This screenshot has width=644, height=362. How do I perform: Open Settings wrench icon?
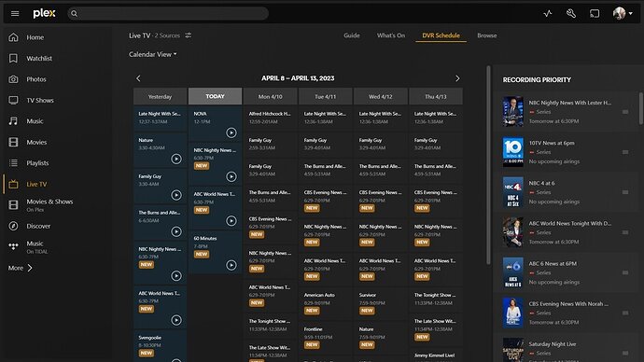coord(571,14)
